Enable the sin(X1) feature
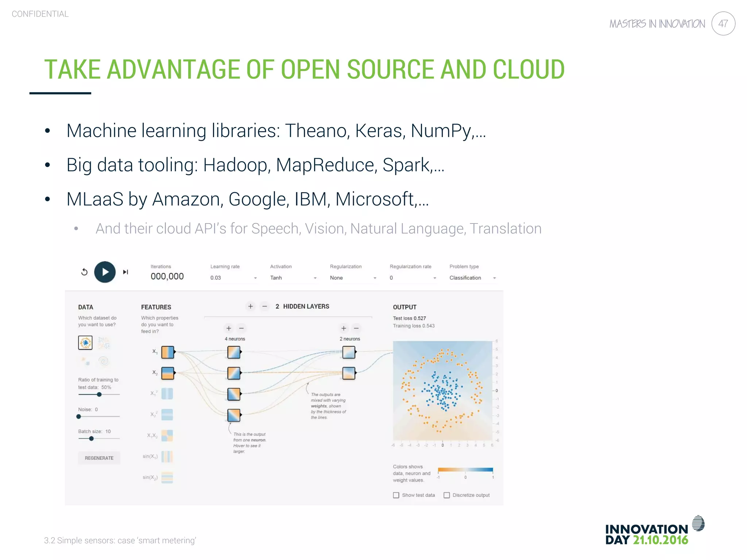The image size is (747, 560). tap(167, 456)
